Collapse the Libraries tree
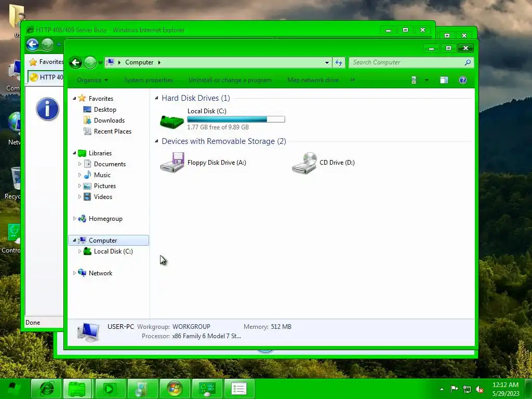This screenshot has width=532, height=399. (74, 153)
